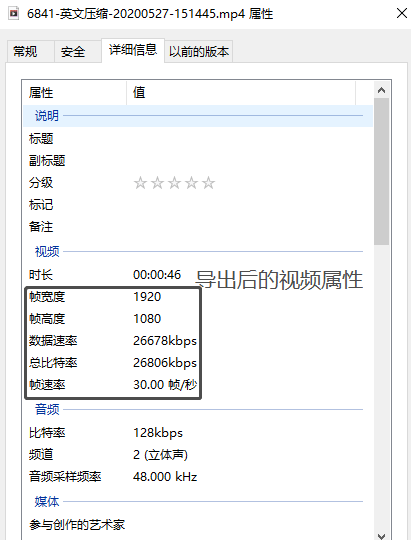
Task: Select the 数据速率 property label
Action: (x=53, y=341)
